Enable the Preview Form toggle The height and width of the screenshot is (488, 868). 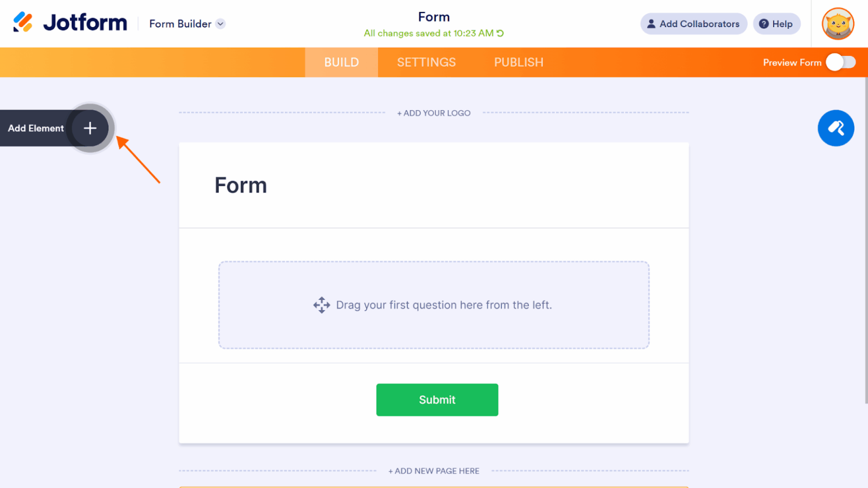click(842, 62)
